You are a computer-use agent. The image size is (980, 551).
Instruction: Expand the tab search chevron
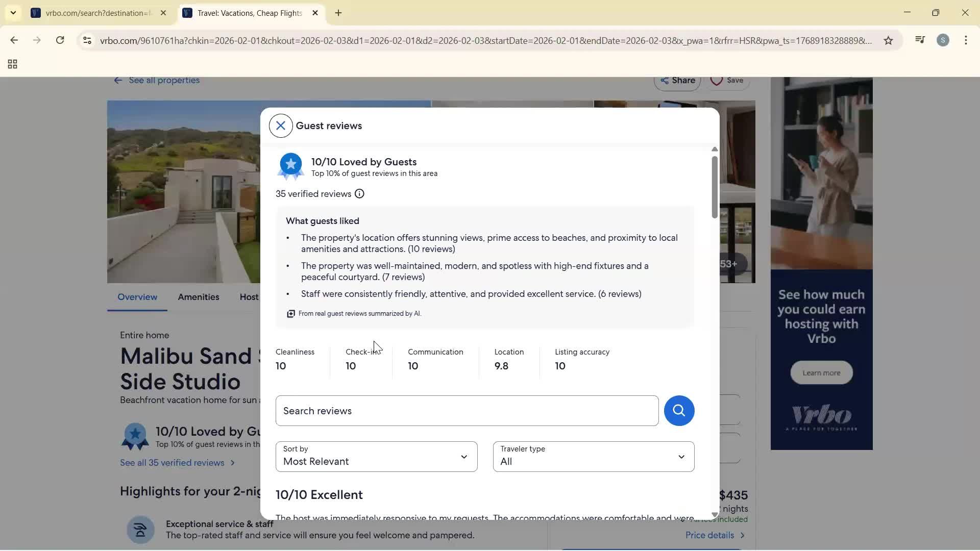pos(13,13)
